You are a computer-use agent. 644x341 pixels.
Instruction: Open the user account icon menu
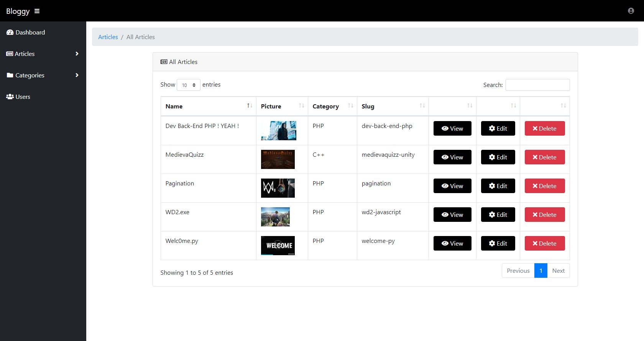631,11
